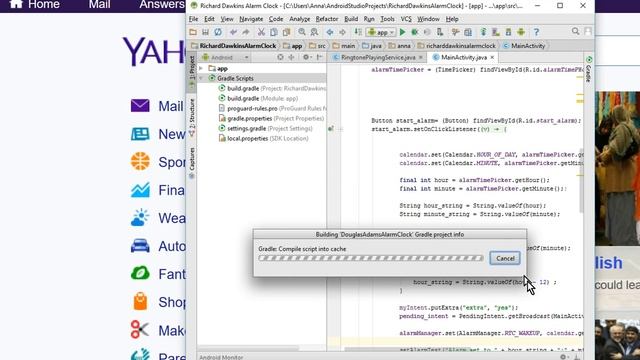
Task: Click the Search Everywhere magnifier icon
Action: tap(576, 31)
